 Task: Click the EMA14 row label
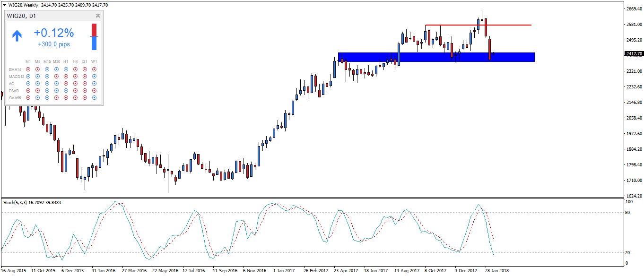(15, 69)
